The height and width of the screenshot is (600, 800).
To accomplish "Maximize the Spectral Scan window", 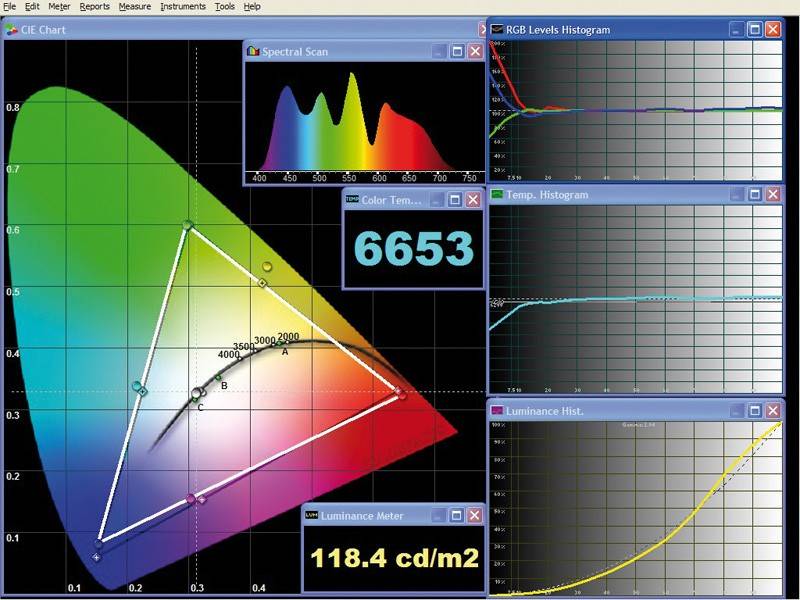I will point(457,51).
